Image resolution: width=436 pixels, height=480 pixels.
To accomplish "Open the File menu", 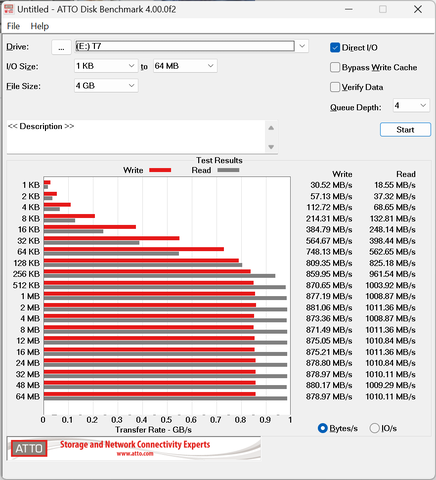I will click(13, 26).
